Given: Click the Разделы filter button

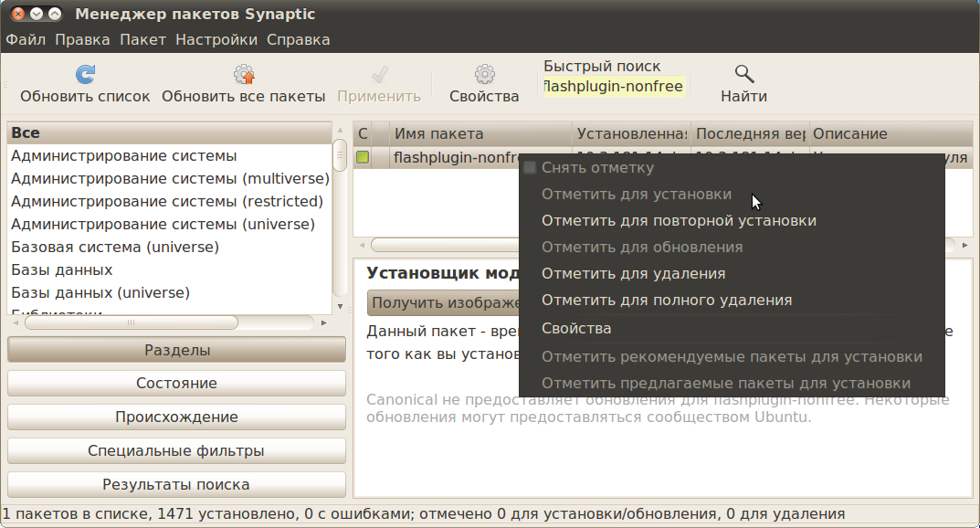Looking at the screenshot, I should (x=177, y=350).
